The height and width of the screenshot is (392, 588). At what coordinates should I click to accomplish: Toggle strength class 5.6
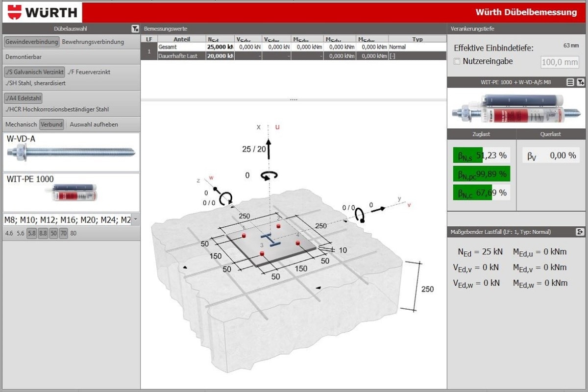[x=21, y=233]
